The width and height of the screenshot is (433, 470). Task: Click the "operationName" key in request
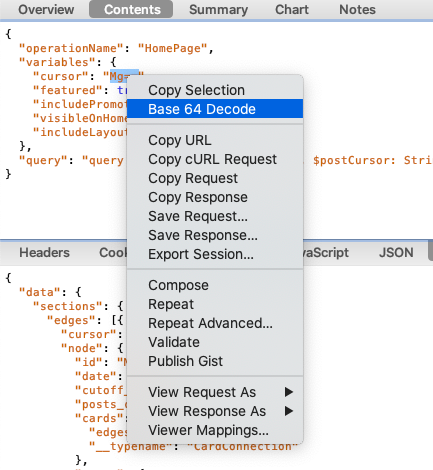coord(71,49)
